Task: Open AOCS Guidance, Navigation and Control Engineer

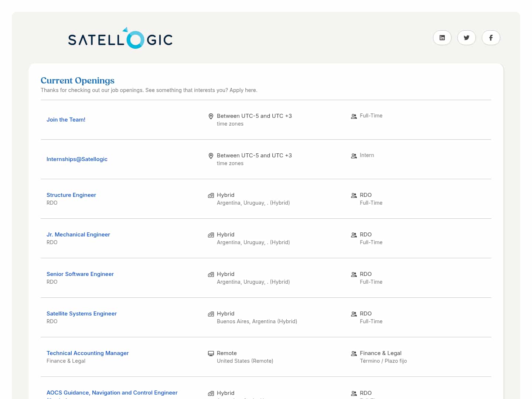Action: point(112,393)
